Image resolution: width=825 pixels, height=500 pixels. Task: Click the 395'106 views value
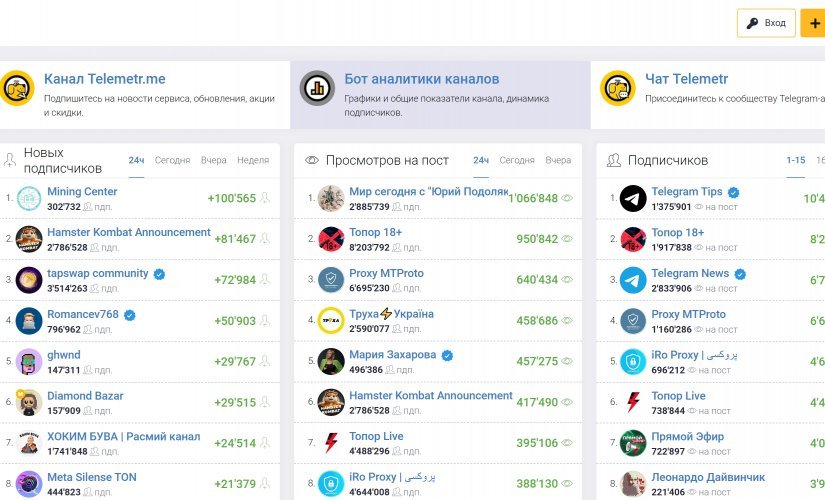click(x=537, y=443)
